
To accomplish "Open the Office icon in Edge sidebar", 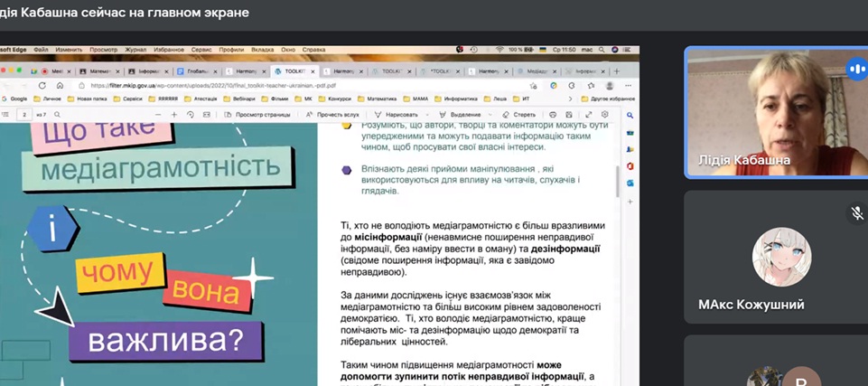I will click(x=630, y=166).
